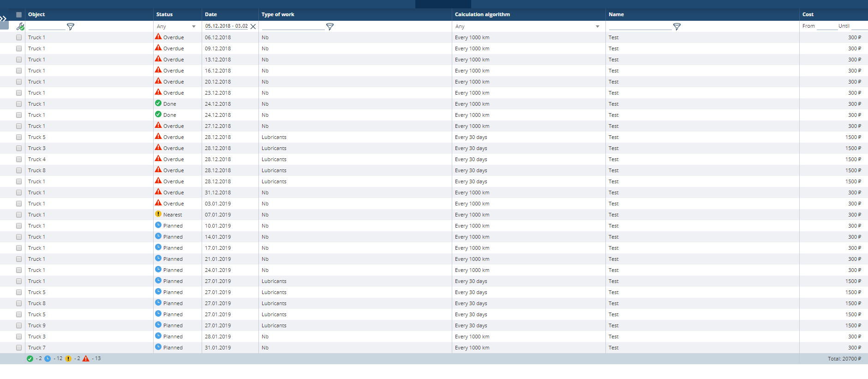Click the blue Planned clock icon in footer

click(x=48, y=359)
